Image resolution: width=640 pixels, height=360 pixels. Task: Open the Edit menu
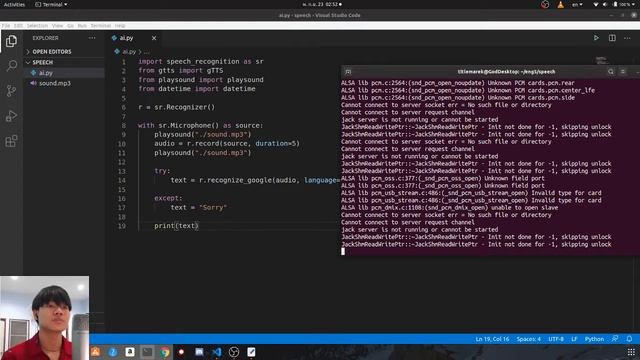[18, 25]
